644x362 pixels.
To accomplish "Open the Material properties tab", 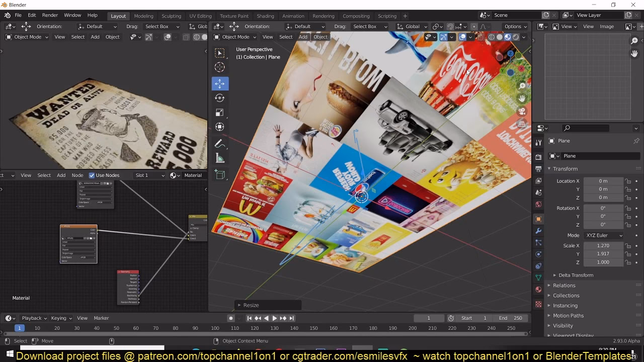I will point(538,290).
